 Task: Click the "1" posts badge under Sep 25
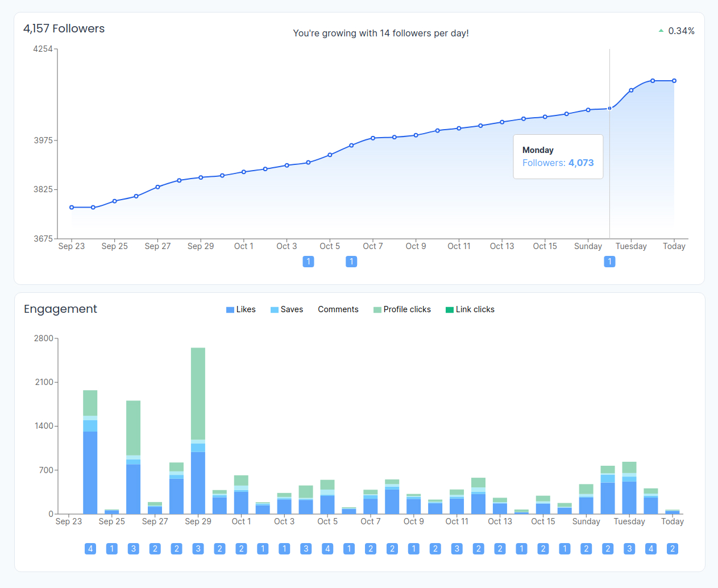click(x=112, y=549)
